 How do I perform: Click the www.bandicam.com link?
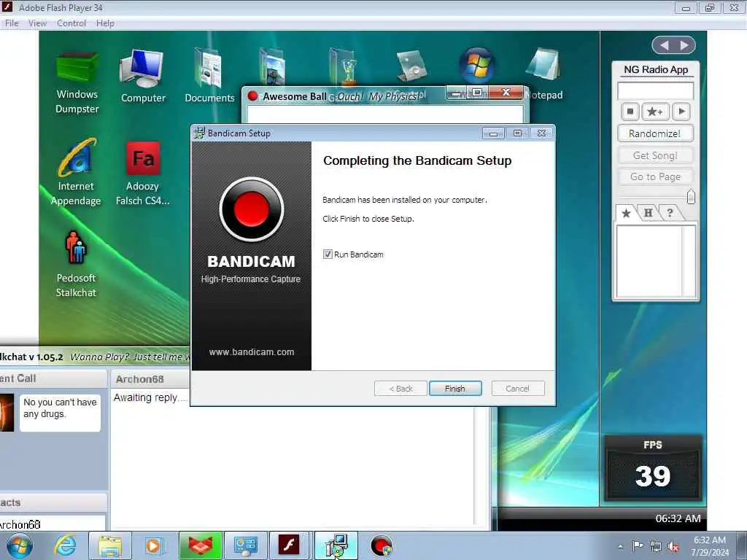[x=252, y=352]
